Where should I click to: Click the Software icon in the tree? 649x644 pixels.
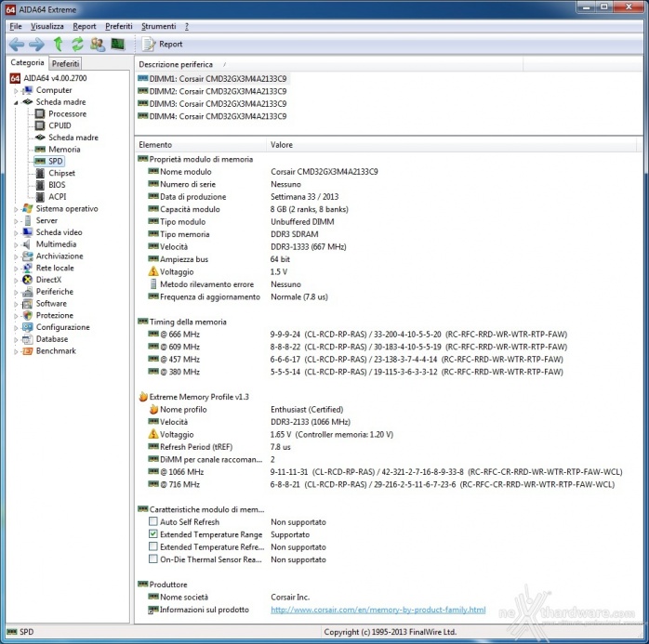(x=27, y=304)
